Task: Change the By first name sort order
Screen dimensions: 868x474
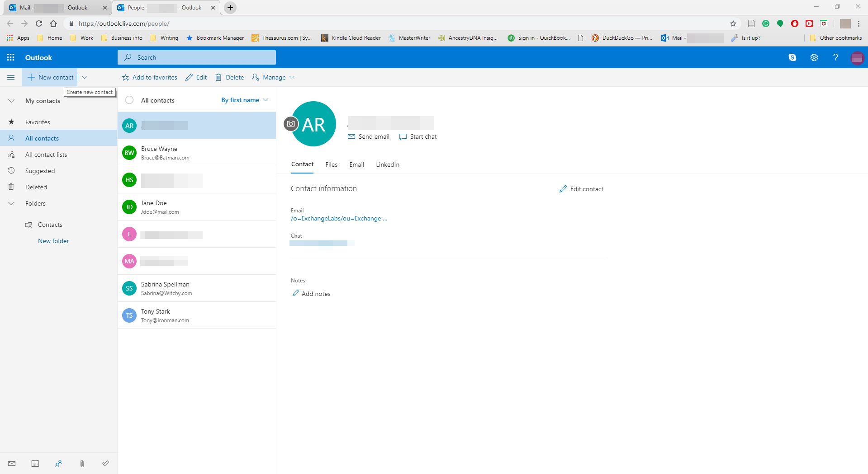Action: pos(244,100)
